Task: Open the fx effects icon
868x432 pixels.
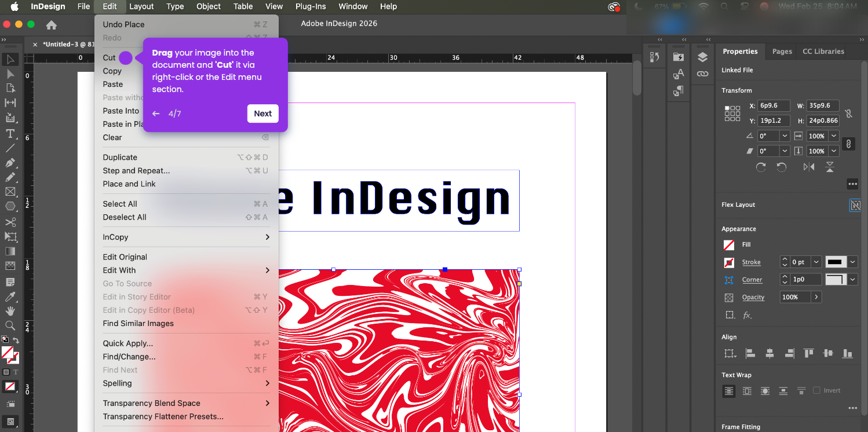Action: (747, 316)
